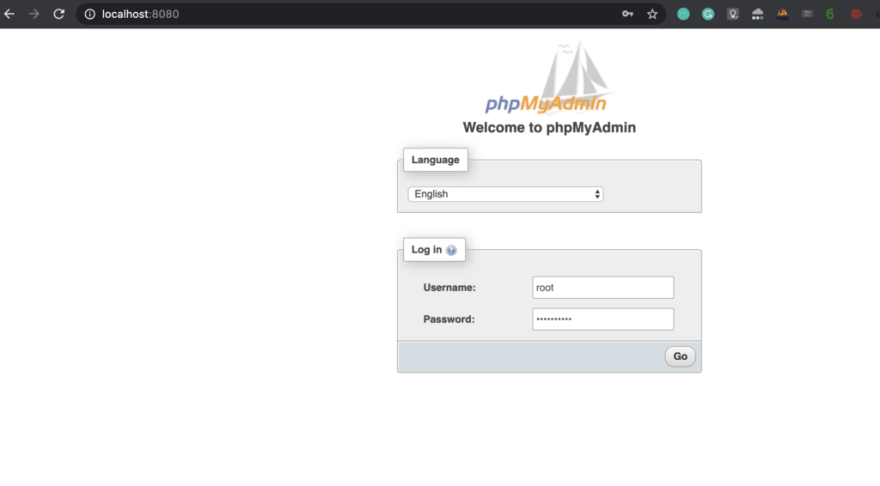880x486 pixels.
Task: Open saved passwords key icon
Action: (627, 14)
